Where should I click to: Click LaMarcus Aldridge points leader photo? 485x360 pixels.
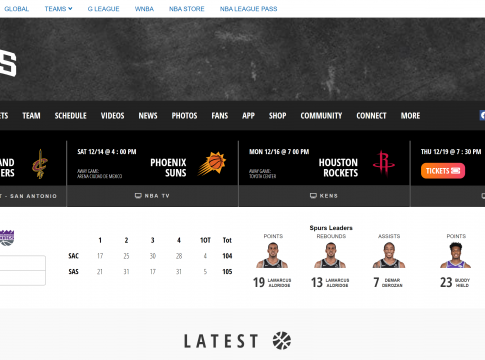coord(272,255)
